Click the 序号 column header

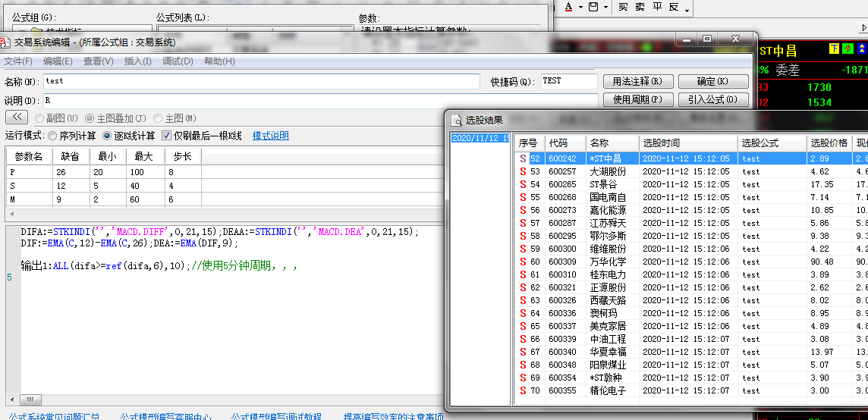pos(529,143)
